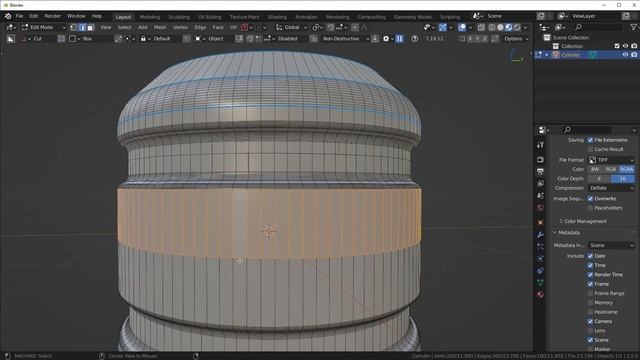Toggle the Date metadata checkbox

click(x=590, y=256)
